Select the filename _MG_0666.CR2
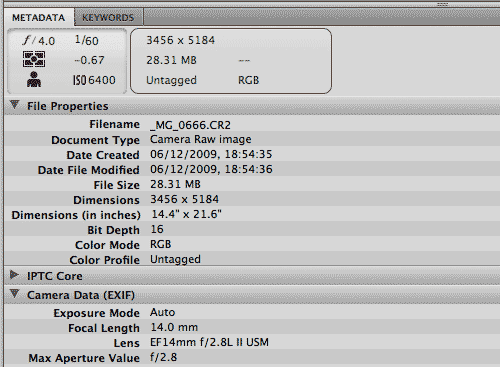 tap(190, 125)
